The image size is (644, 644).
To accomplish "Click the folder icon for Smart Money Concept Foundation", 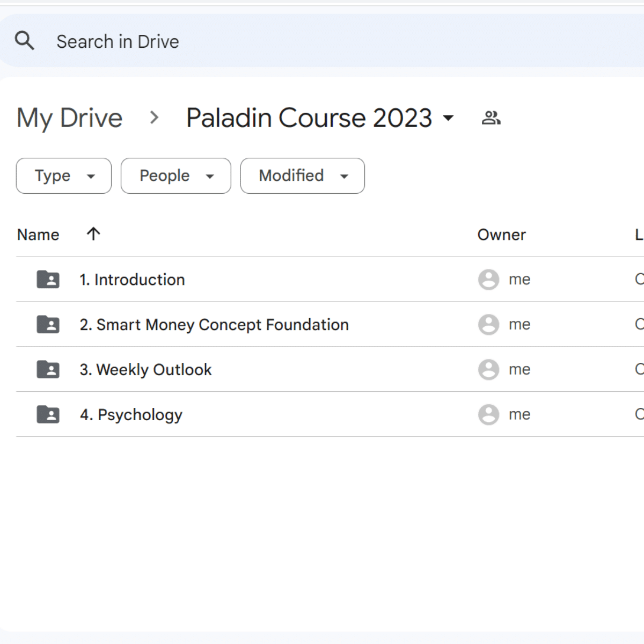I will click(48, 325).
